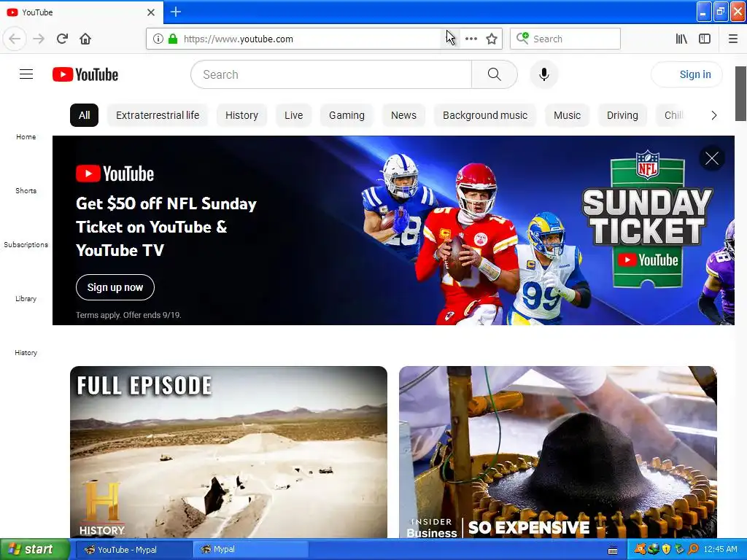Image resolution: width=747 pixels, height=560 pixels.
Task: Reload the page with the refresh icon
Action: [x=62, y=39]
